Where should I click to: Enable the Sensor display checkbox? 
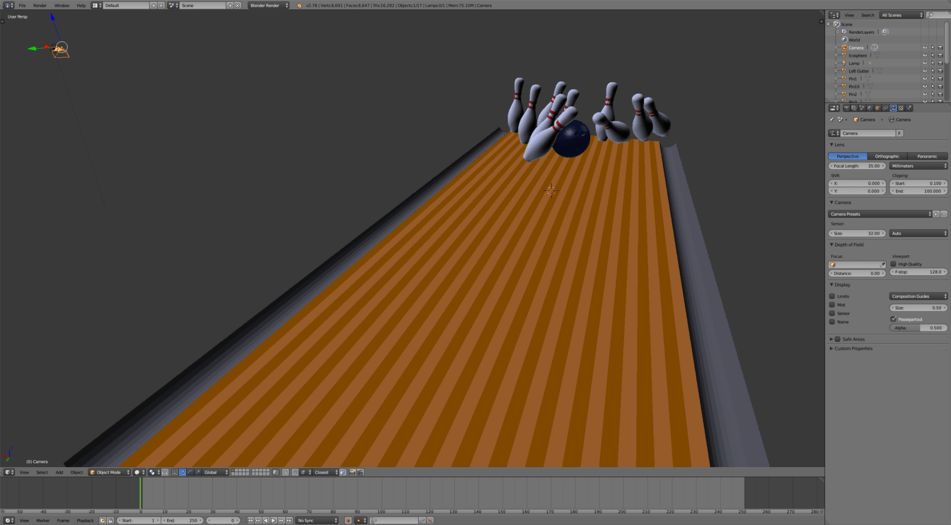coord(832,313)
